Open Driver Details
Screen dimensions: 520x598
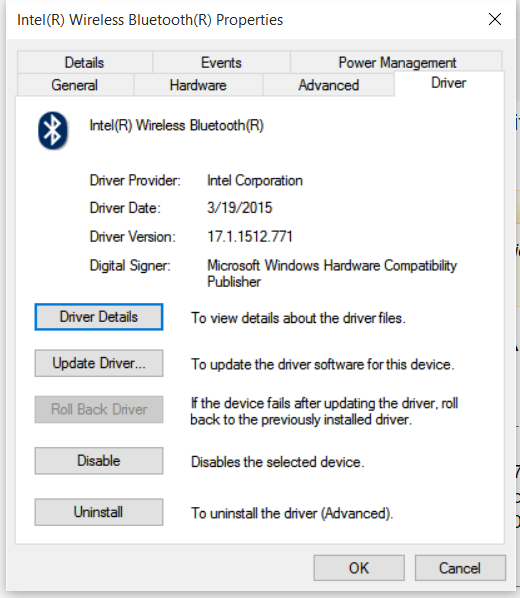99,317
